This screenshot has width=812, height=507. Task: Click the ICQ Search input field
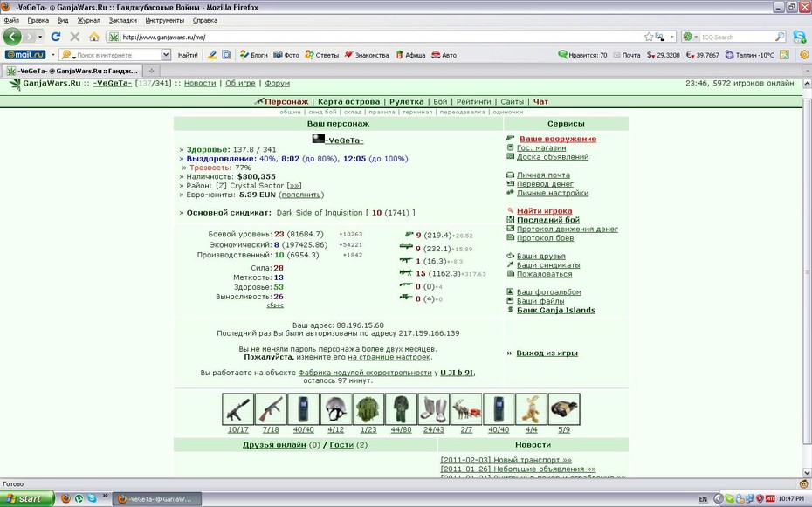(x=738, y=37)
